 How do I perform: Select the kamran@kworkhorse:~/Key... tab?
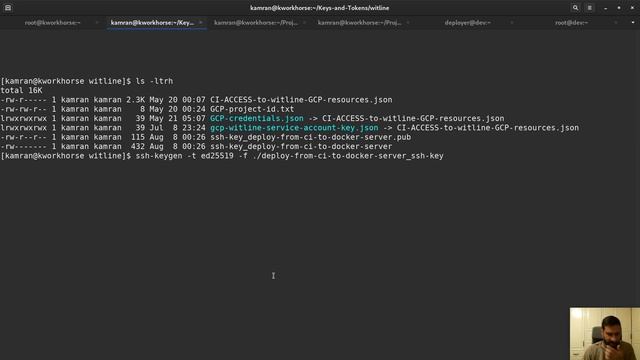tap(152, 23)
